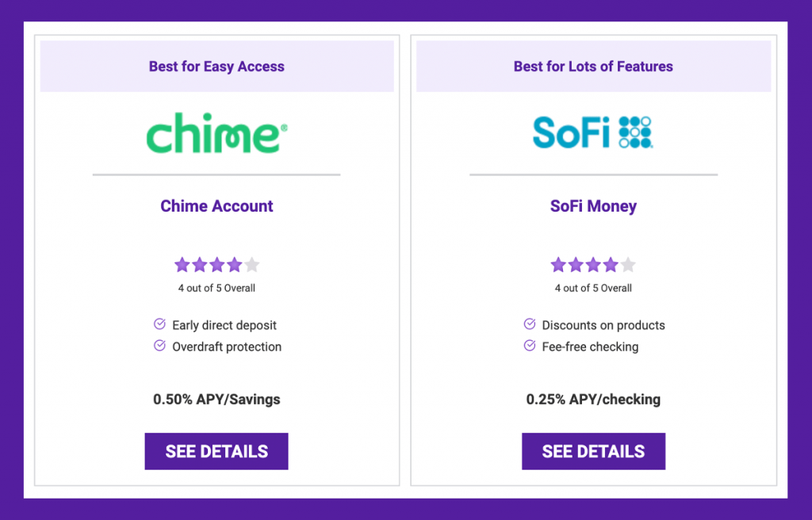The width and height of the screenshot is (812, 520).
Task: Click the 0.25% APY/checking text
Action: (x=593, y=400)
